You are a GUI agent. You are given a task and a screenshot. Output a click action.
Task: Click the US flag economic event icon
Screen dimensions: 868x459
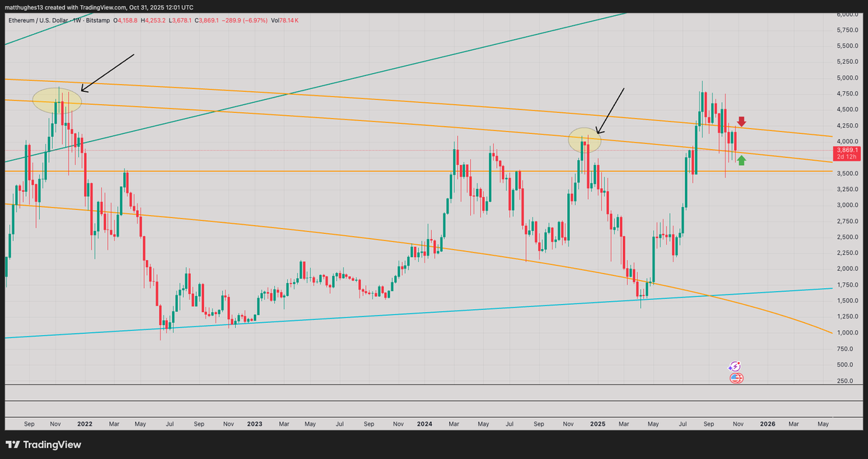click(736, 378)
